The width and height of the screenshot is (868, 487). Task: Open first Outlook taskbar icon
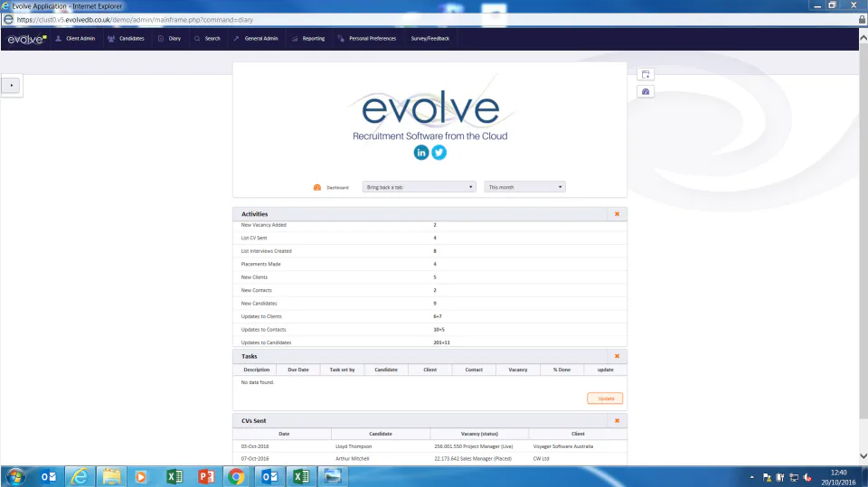[49, 476]
